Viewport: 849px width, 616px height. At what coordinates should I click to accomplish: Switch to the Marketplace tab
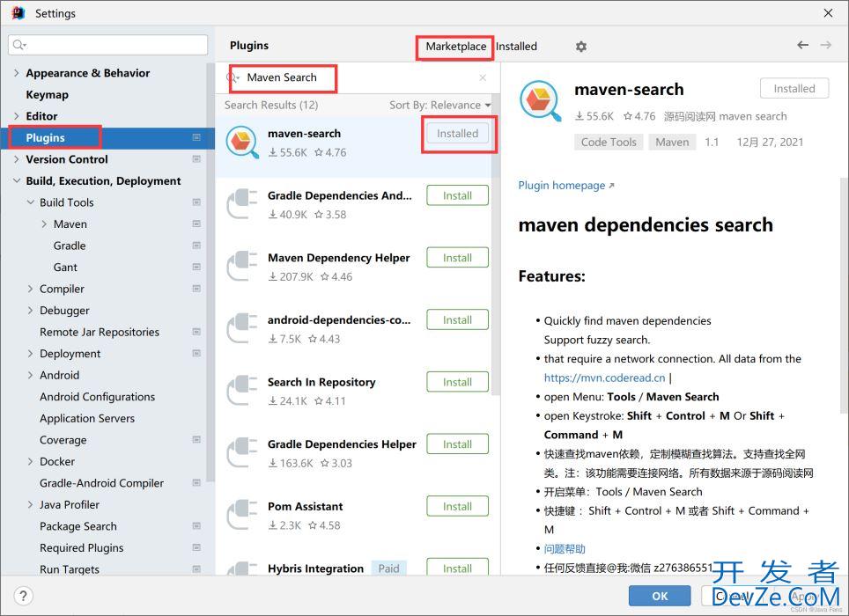point(456,47)
